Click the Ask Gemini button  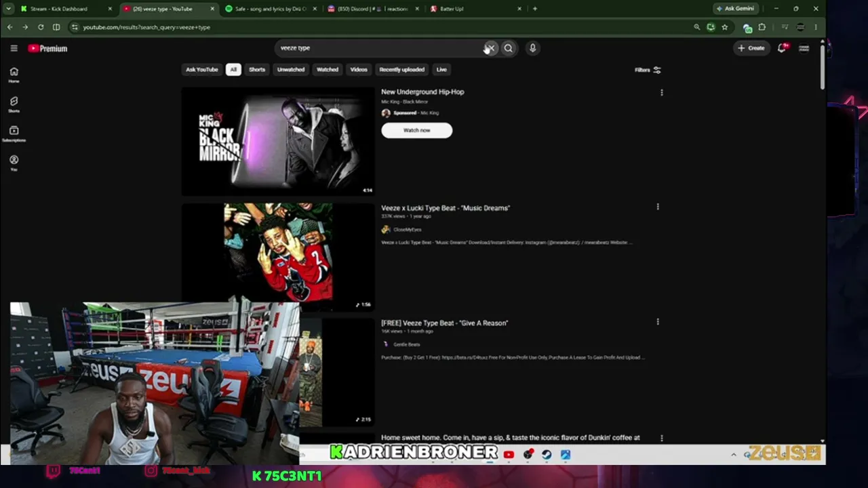(x=736, y=9)
